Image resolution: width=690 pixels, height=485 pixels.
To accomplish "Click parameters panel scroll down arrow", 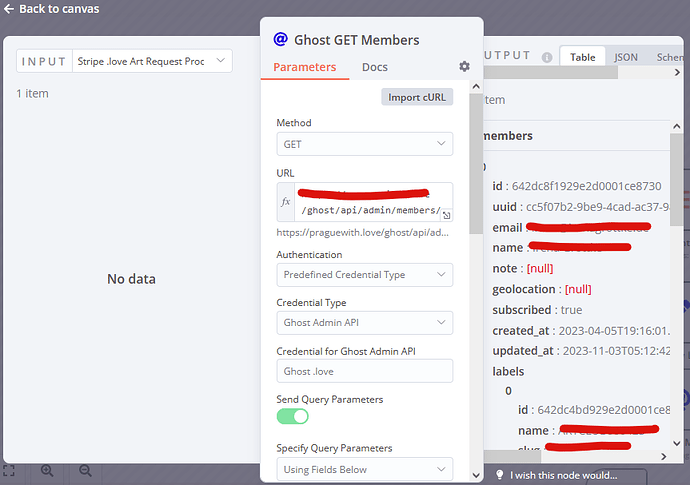I will [476, 475].
